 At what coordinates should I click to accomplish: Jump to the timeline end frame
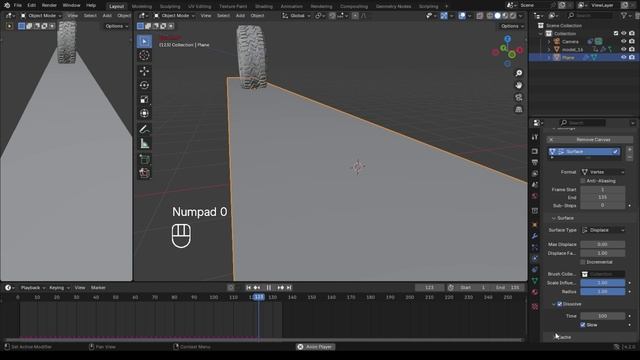[289, 288]
